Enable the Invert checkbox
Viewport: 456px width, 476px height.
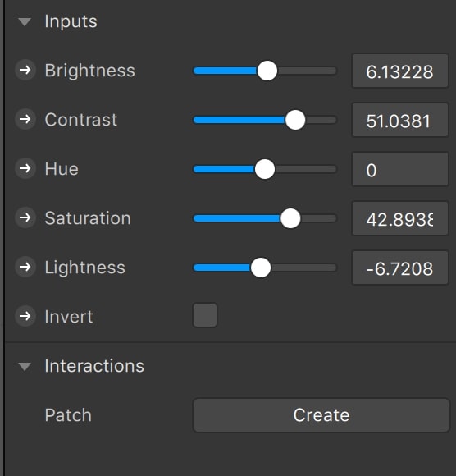[205, 315]
